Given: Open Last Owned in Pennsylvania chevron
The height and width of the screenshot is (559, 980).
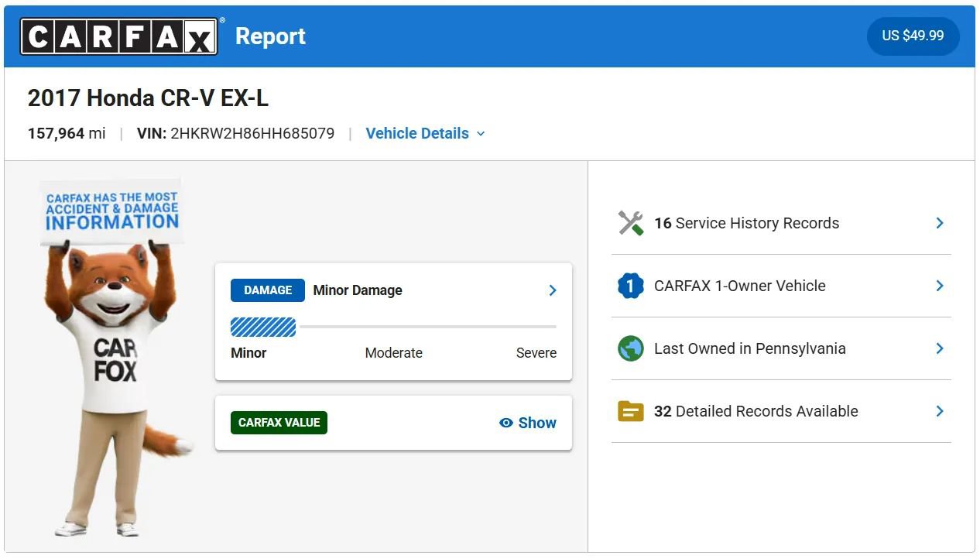Looking at the screenshot, I should pos(940,348).
